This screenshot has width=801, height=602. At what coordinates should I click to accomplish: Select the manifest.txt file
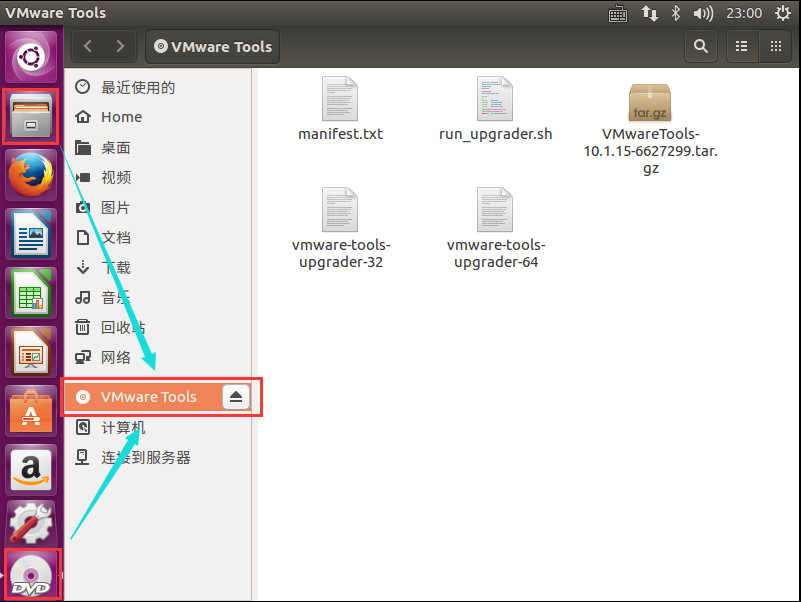pyautogui.click(x=340, y=109)
